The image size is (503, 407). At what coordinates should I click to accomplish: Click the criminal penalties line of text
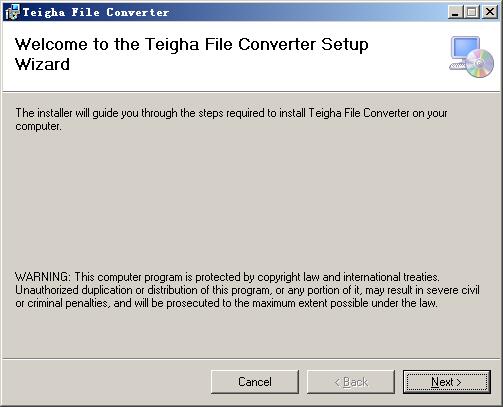click(226, 303)
